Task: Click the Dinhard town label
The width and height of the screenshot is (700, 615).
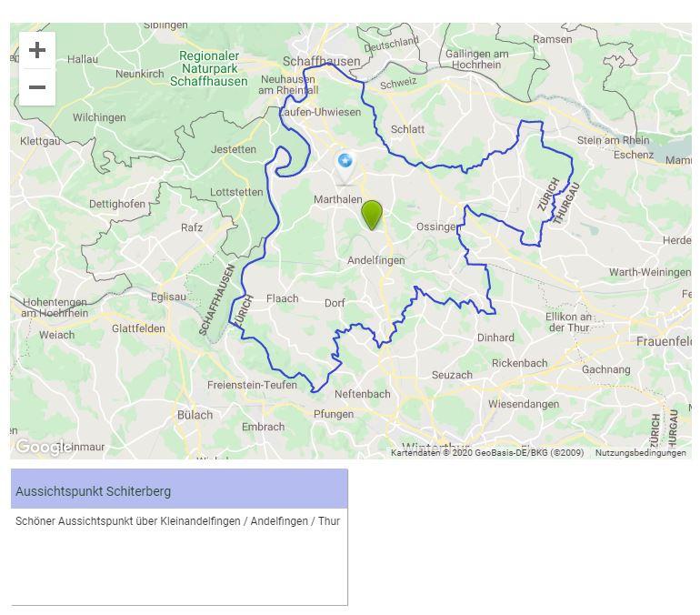Action: pos(495,338)
